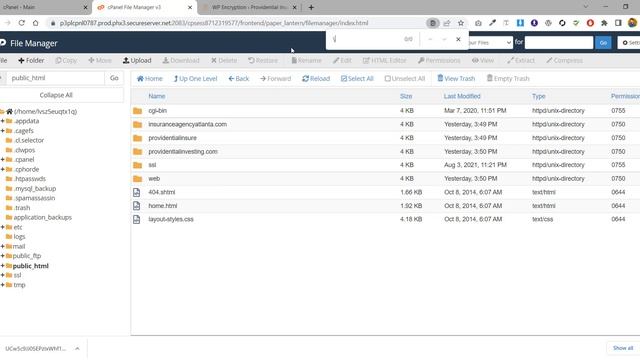Select the application_backups tree folder
This screenshot has width=640, height=360.
point(42,218)
